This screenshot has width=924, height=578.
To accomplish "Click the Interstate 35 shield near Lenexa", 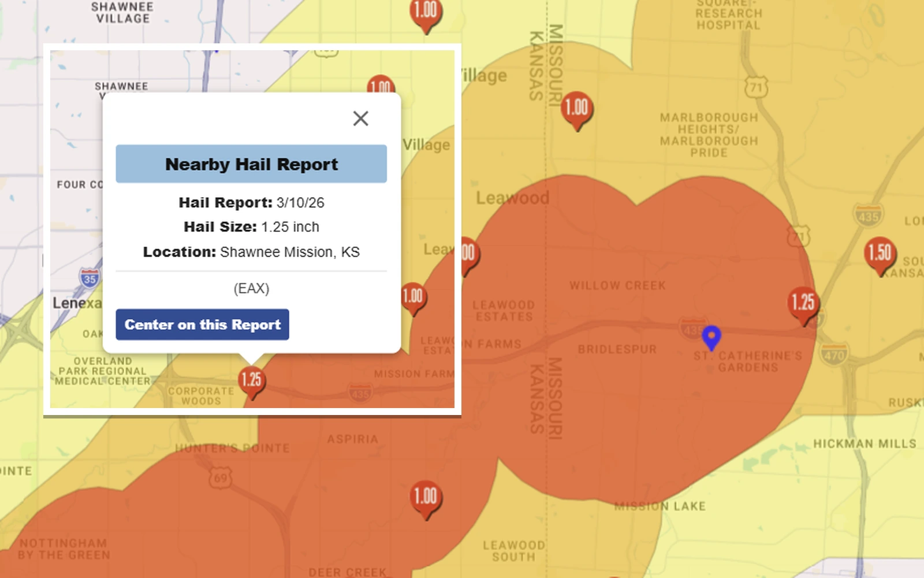I will coord(90,279).
